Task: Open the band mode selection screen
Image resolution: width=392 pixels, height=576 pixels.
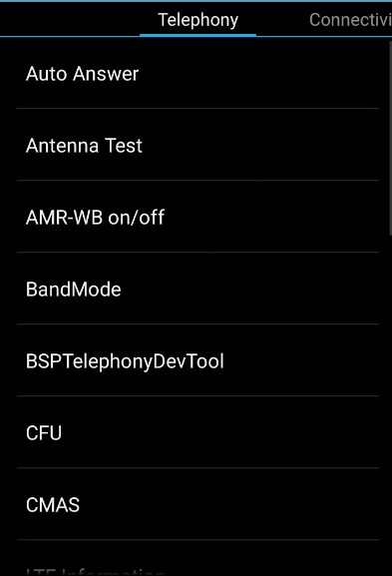Action: [197, 288]
